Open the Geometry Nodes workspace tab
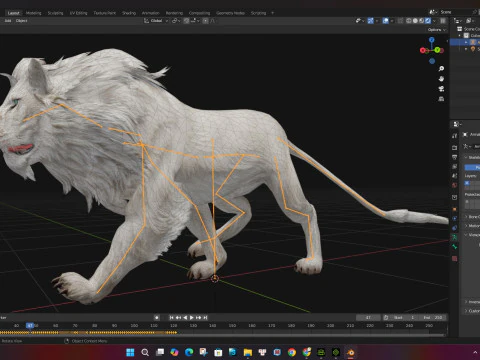Image resolution: width=480 pixels, height=360 pixels. [230, 13]
